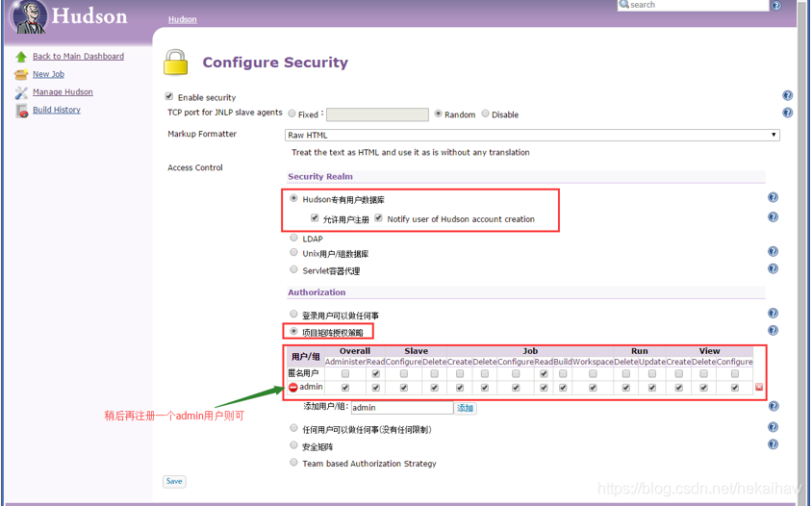
Task: Click the New Job package icon
Action: [x=21, y=75]
